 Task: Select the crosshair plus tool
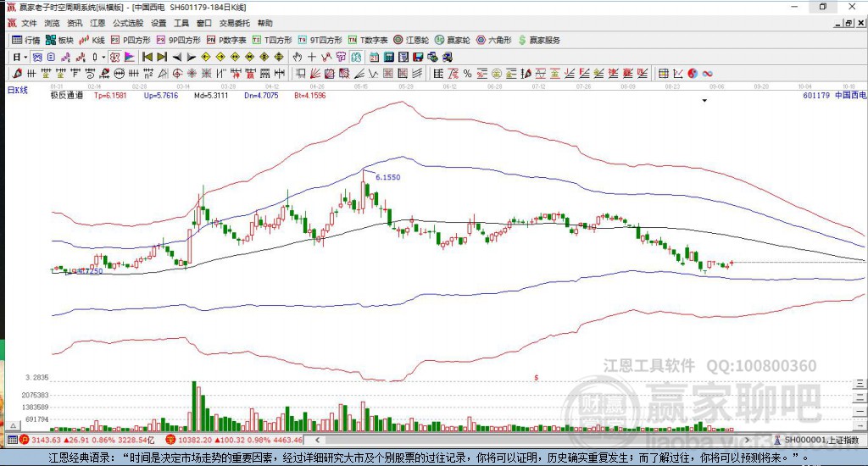click(x=312, y=57)
